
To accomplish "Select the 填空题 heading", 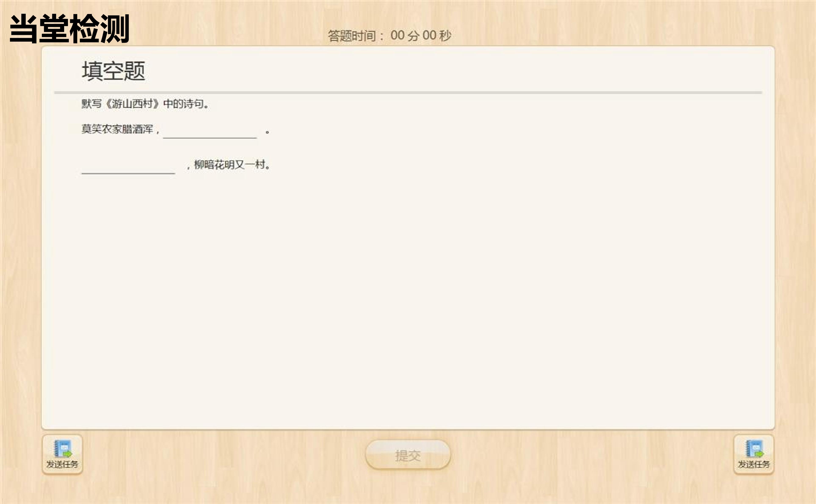I will coord(113,71).
